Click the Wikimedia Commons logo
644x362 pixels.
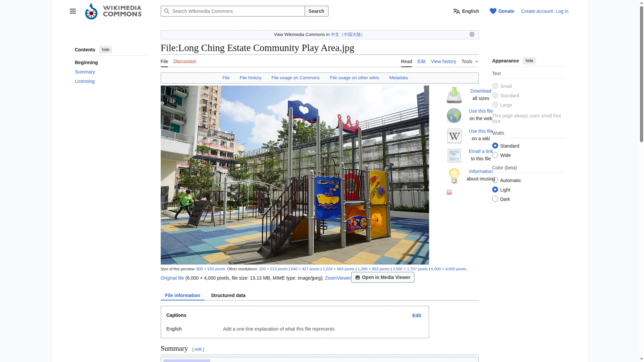(113, 11)
